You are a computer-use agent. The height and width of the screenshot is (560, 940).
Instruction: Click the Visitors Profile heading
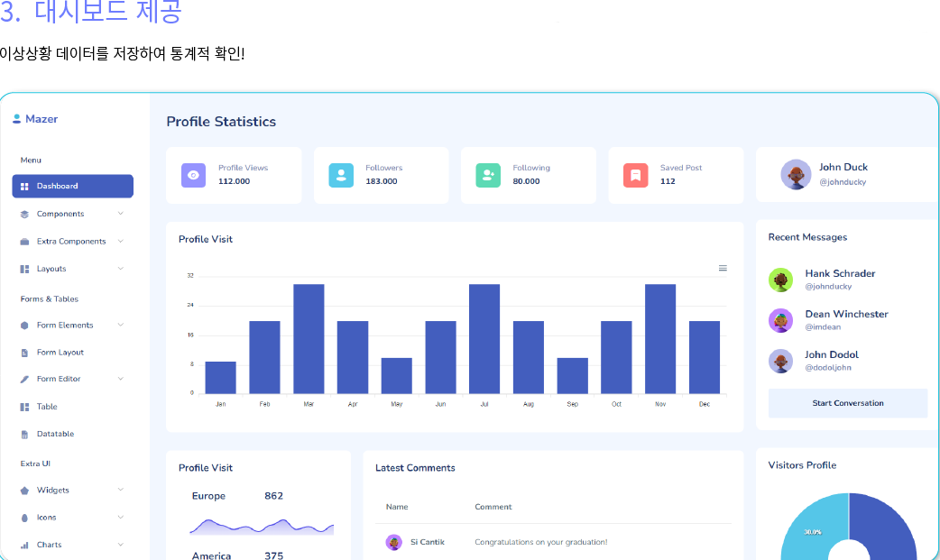tap(802, 465)
